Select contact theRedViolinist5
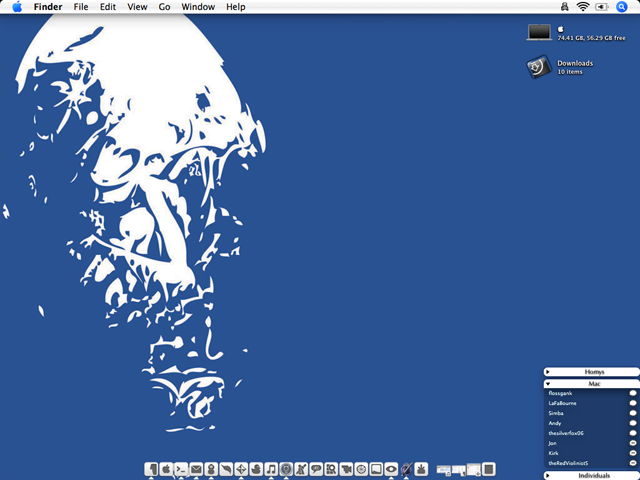The image size is (640, 480). pyautogui.click(x=568, y=463)
